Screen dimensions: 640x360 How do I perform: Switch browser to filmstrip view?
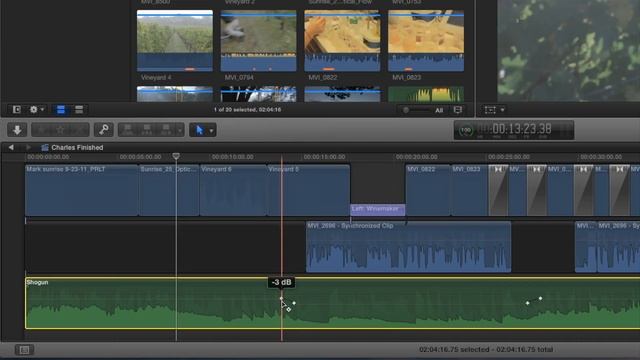pyautogui.click(x=61, y=109)
